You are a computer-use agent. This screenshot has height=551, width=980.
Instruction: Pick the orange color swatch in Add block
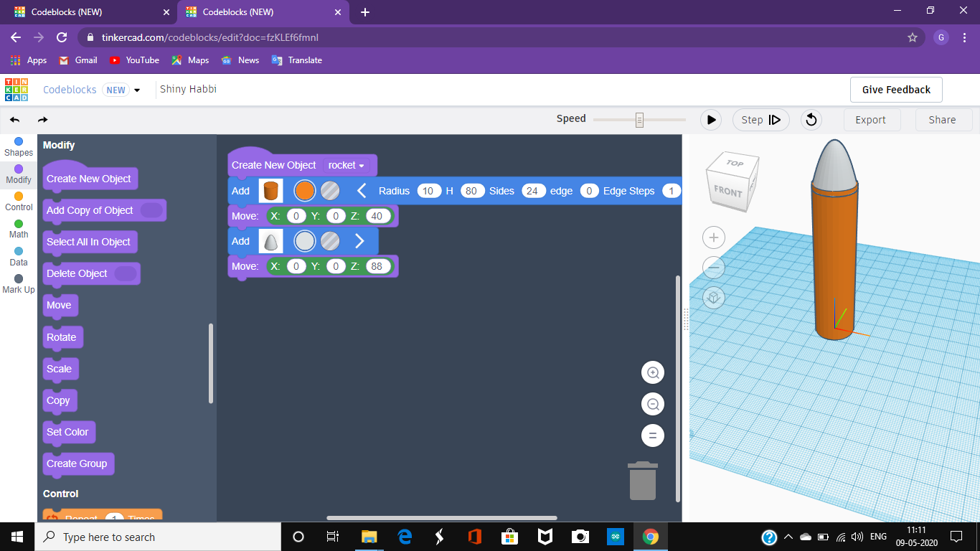click(x=305, y=191)
